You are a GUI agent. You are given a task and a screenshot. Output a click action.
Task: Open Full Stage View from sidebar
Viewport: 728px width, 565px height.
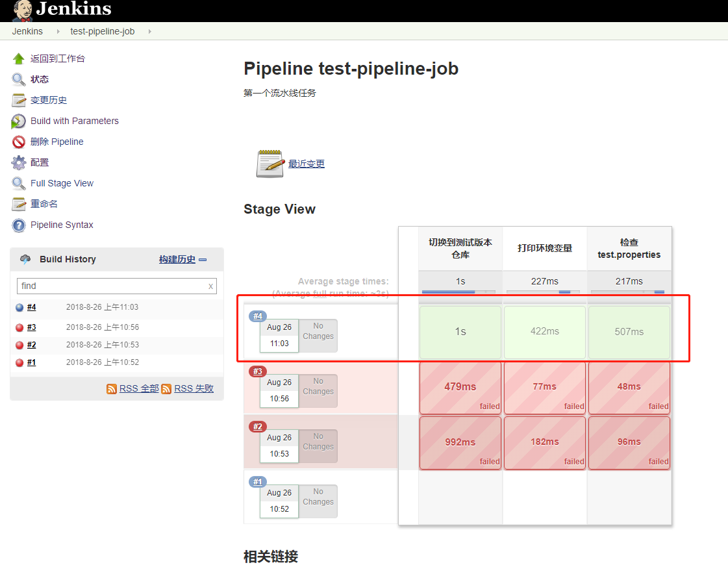click(62, 184)
